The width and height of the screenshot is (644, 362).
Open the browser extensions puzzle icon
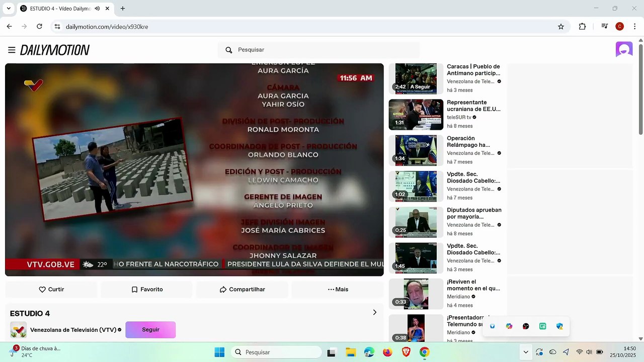(582, 27)
